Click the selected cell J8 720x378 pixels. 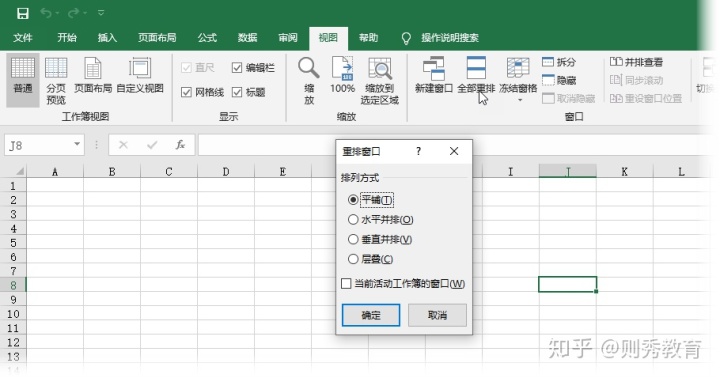pos(568,284)
